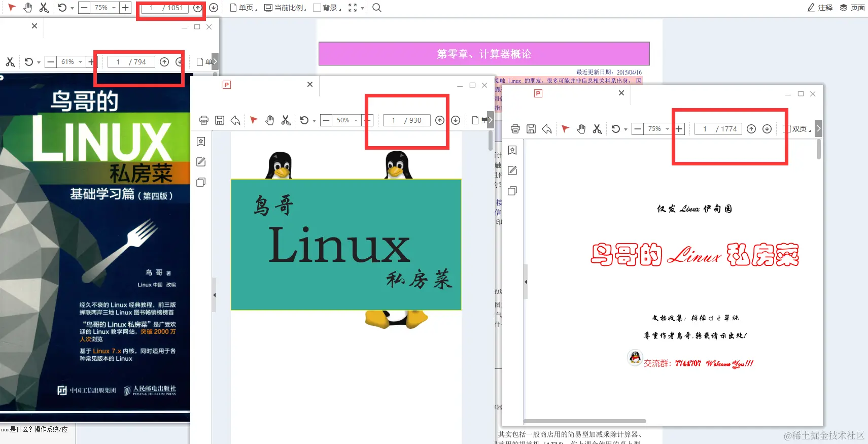Image resolution: width=868 pixels, height=444 pixels.
Task: Open bookmarks panel in the 930-page window
Action: (201, 142)
